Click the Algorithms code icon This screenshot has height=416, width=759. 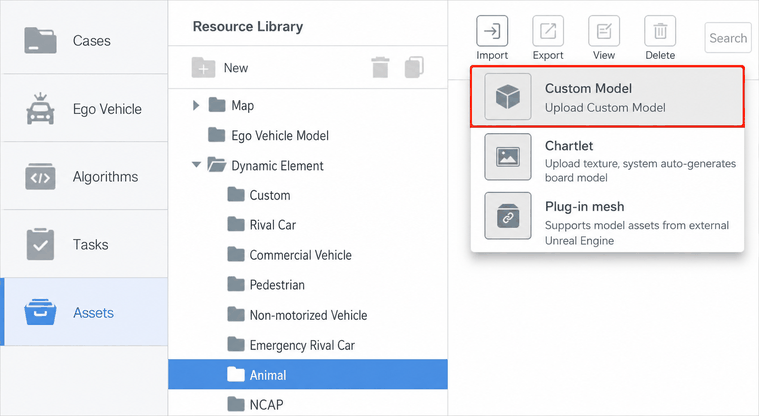(40, 177)
